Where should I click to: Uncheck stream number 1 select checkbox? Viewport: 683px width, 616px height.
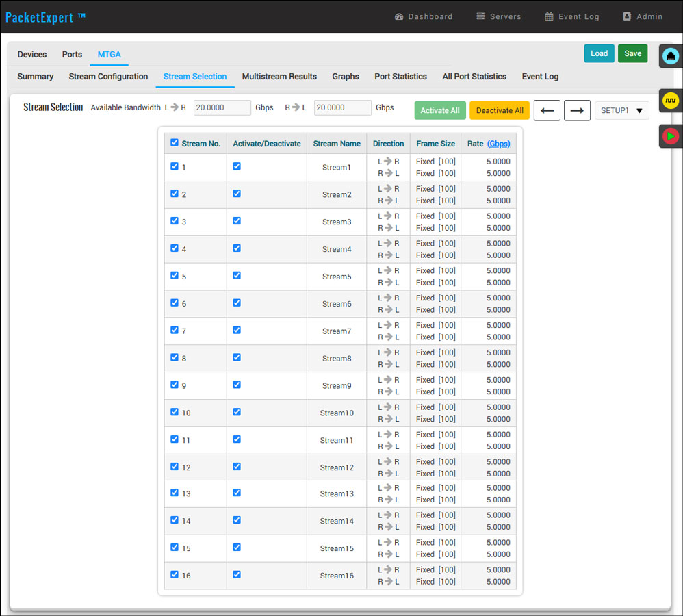point(175,166)
